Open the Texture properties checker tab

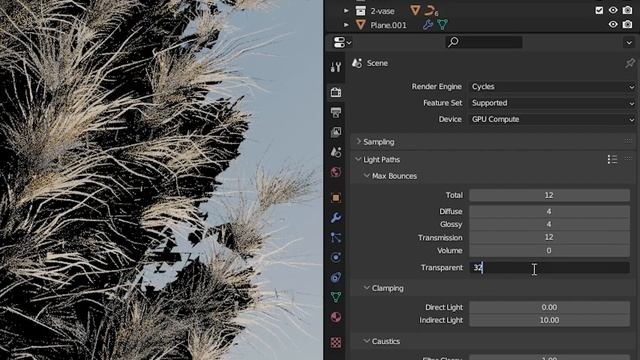pyautogui.click(x=336, y=342)
